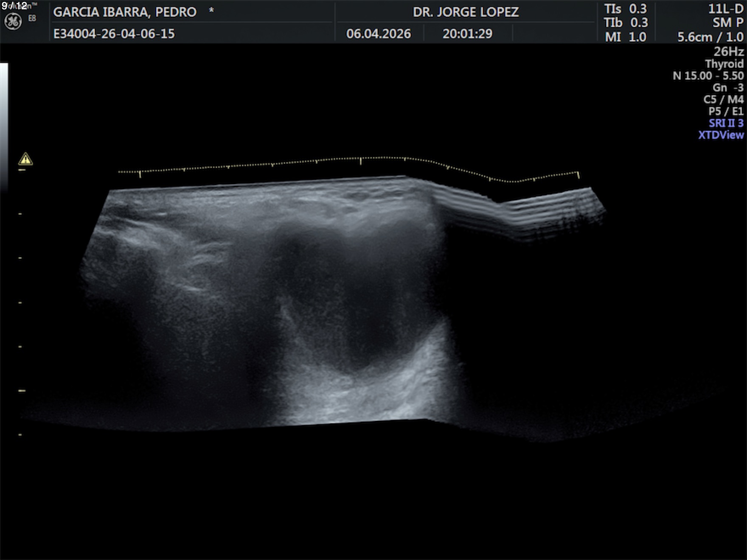Image resolution: width=747 pixels, height=560 pixels.
Task: Select the 9 / 12 image counter
Action: coord(14,6)
